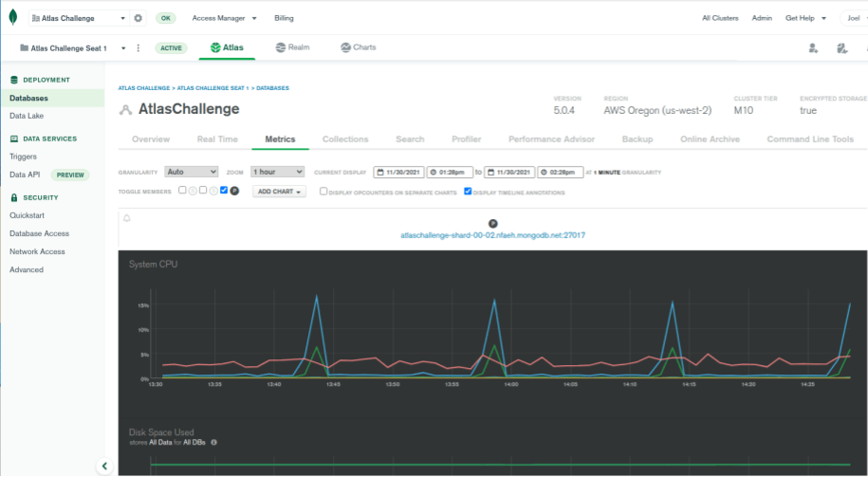Open organization settings gear icon
Screen dimensions: 868x477
click(138, 18)
